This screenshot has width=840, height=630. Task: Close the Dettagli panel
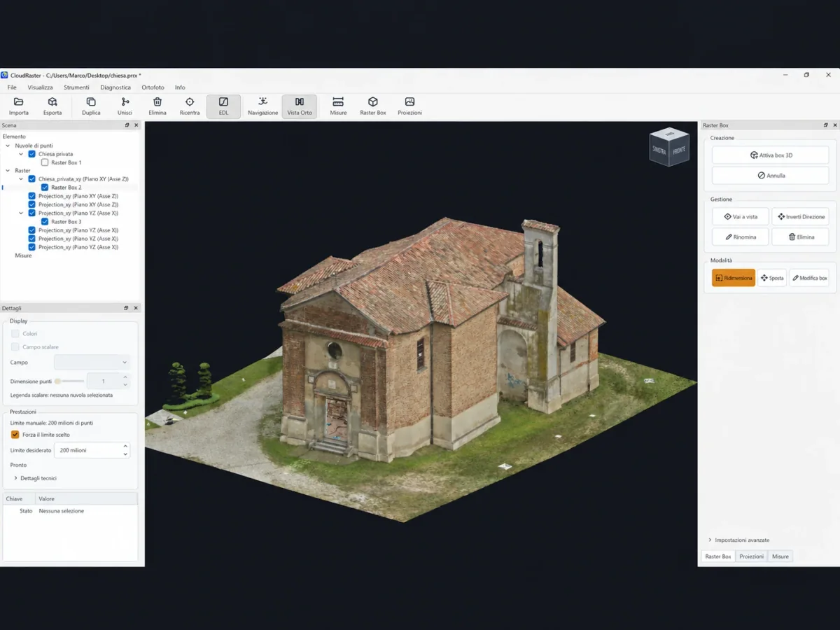(x=136, y=308)
